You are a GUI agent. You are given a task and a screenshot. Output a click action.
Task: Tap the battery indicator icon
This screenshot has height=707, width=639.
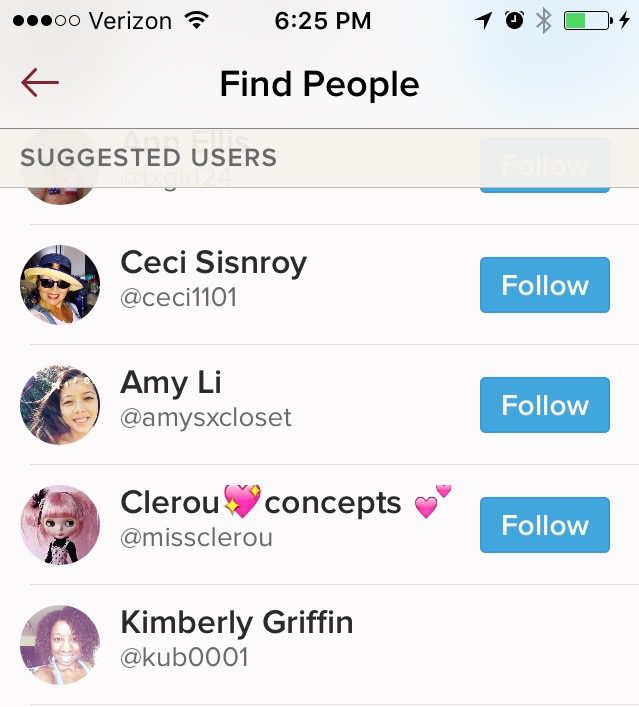(588, 20)
